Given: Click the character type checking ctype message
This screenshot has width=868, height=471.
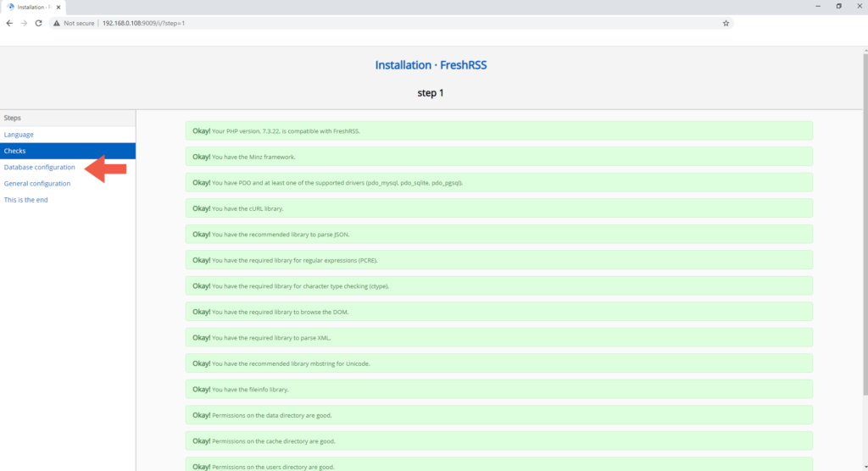Looking at the screenshot, I should click(498, 286).
